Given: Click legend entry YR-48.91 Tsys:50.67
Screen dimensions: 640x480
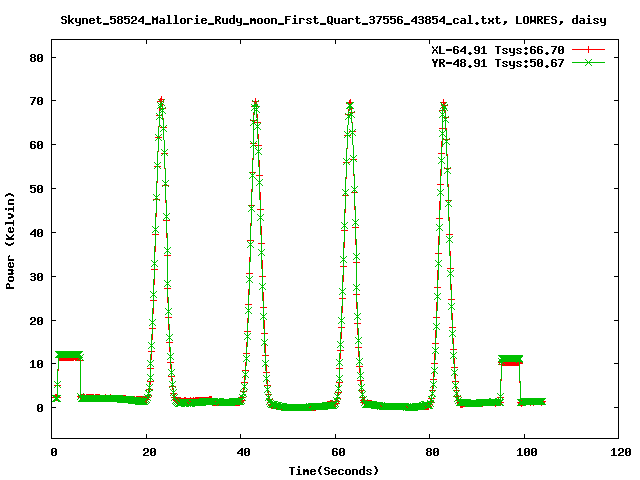Looking at the screenshot, I should coord(498,63).
